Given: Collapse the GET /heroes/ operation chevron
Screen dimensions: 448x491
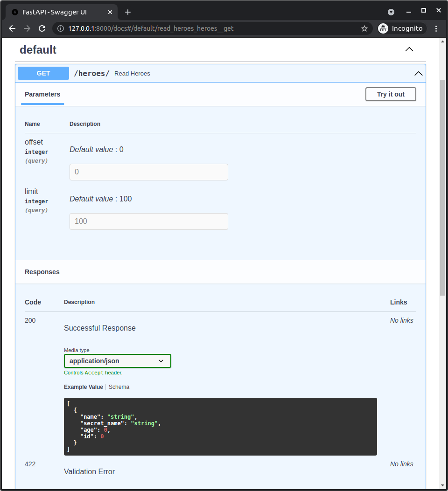Looking at the screenshot, I should [x=418, y=73].
